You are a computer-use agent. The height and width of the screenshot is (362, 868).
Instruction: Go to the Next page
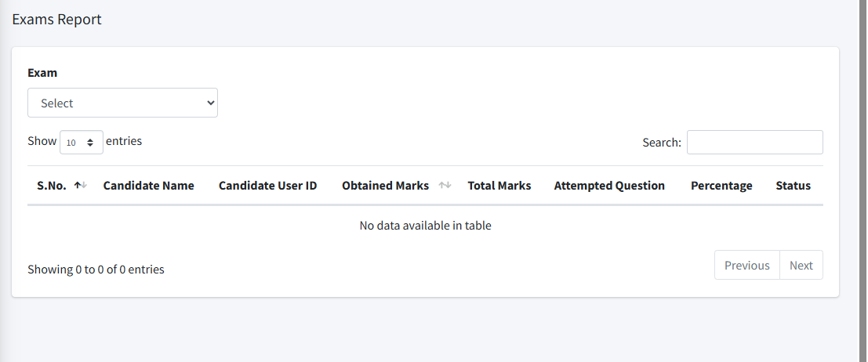click(x=801, y=265)
